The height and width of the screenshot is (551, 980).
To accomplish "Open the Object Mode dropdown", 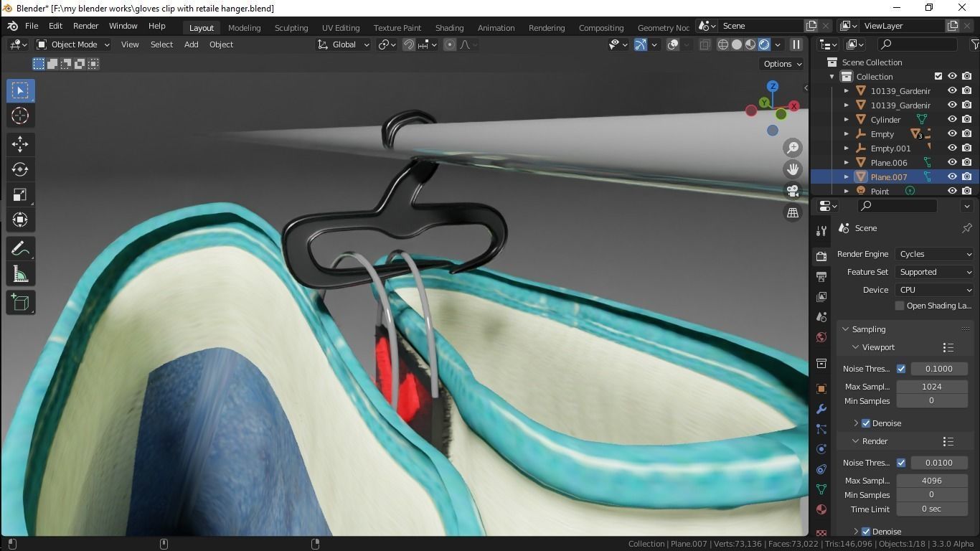I will 72,44.
